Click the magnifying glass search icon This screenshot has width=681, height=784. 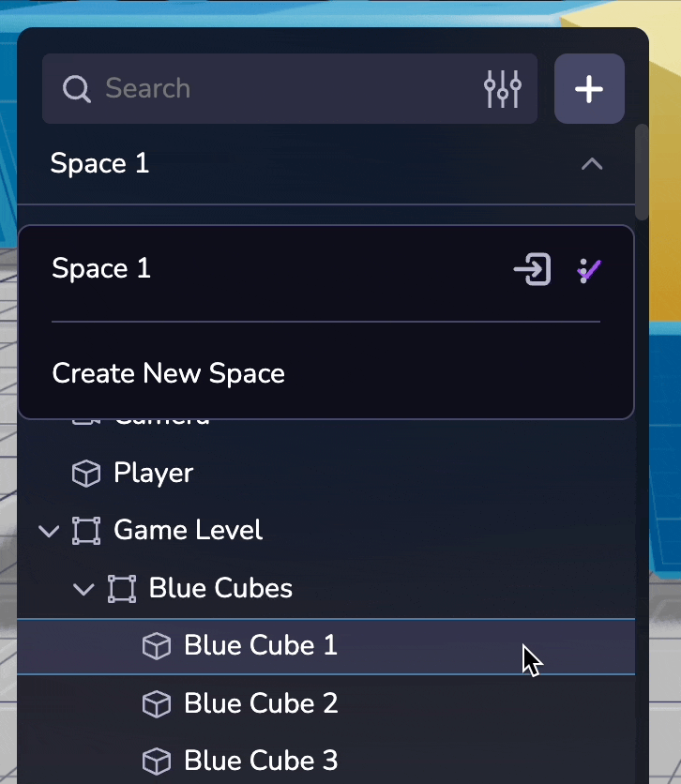click(76, 89)
